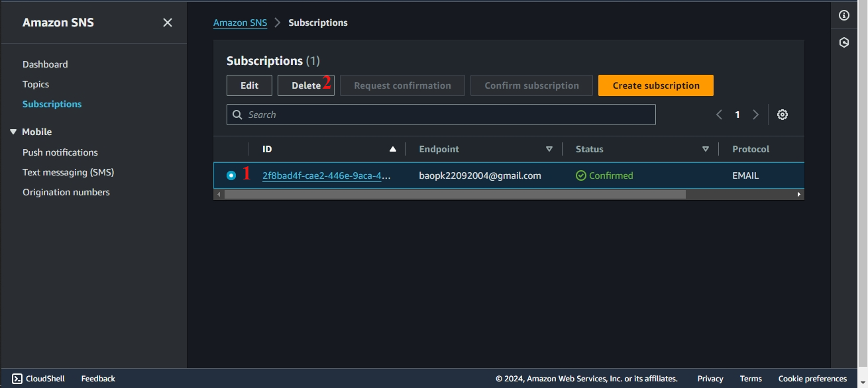Image resolution: width=868 pixels, height=388 pixels.
Task: Open Text messaging (SMS) page
Action: tap(68, 172)
